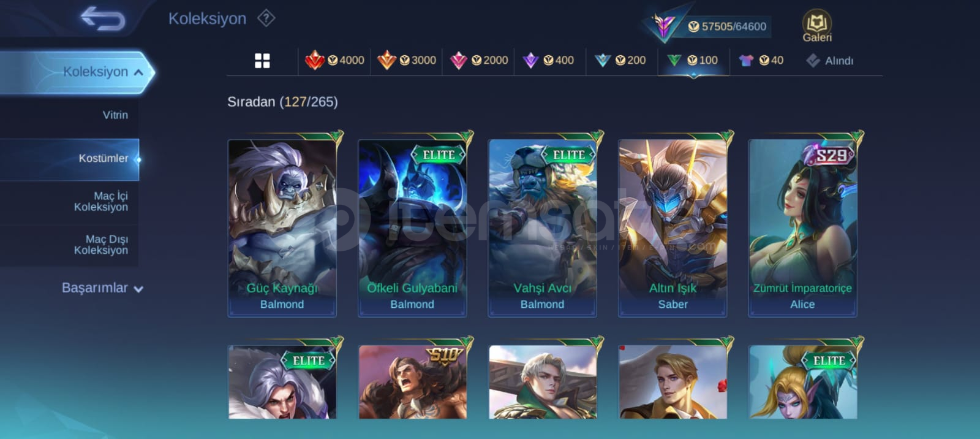Open Güç Kaynağı Balmond skin card

pyautogui.click(x=282, y=226)
